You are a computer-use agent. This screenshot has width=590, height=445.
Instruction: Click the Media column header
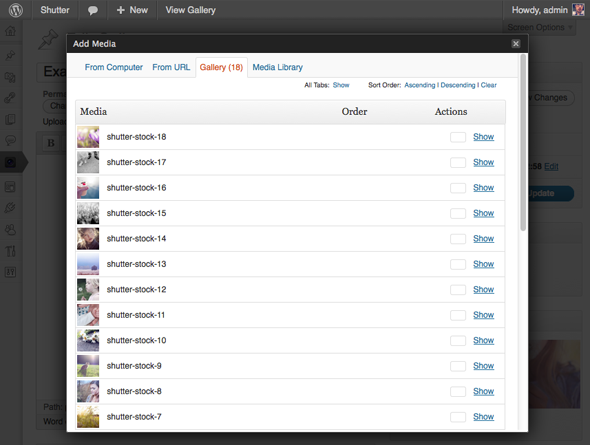click(x=93, y=112)
